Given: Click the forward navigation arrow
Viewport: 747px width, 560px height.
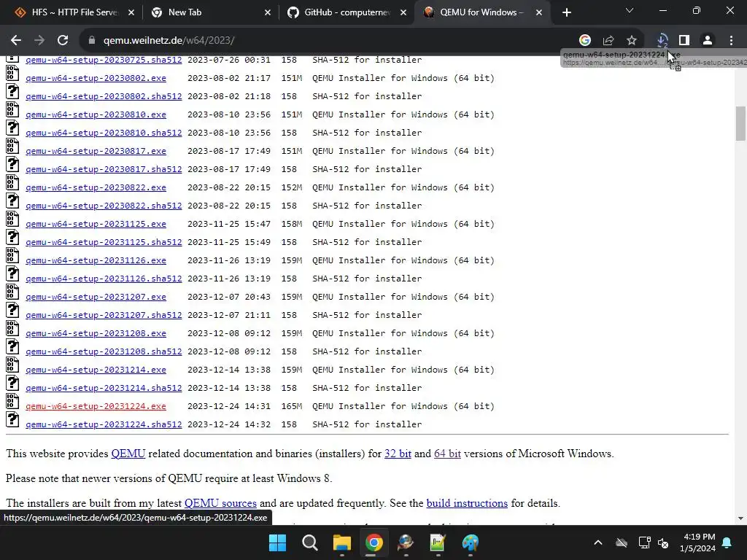Looking at the screenshot, I should pyautogui.click(x=39, y=41).
